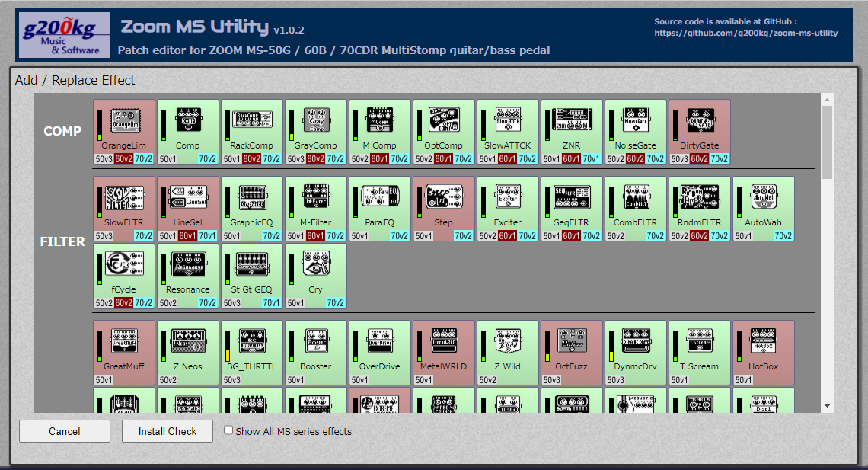Choose the SlowATTCK effect
Screen dimensions: 868x470
point(508,132)
